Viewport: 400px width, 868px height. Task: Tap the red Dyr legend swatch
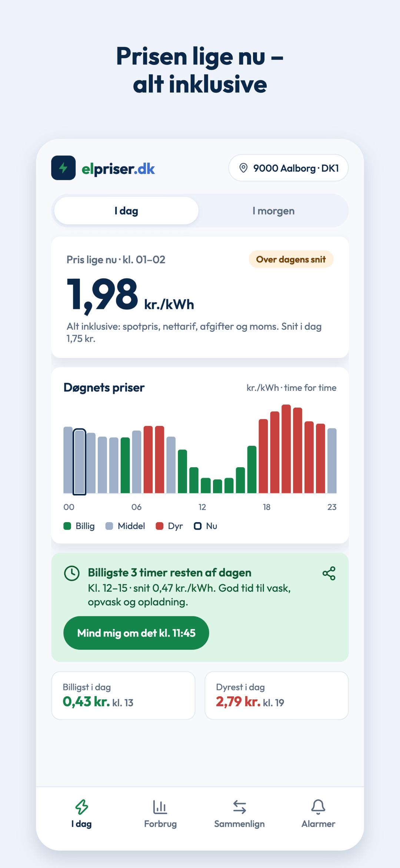click(x=160, y=526)
